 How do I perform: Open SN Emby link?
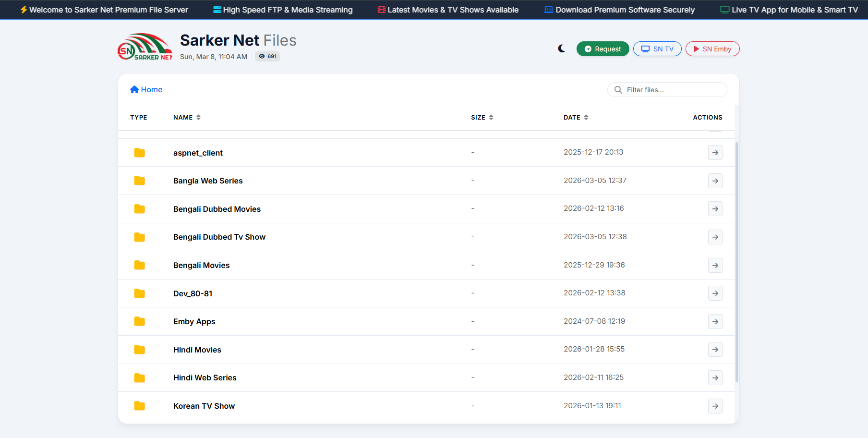[x=712, y=49]
